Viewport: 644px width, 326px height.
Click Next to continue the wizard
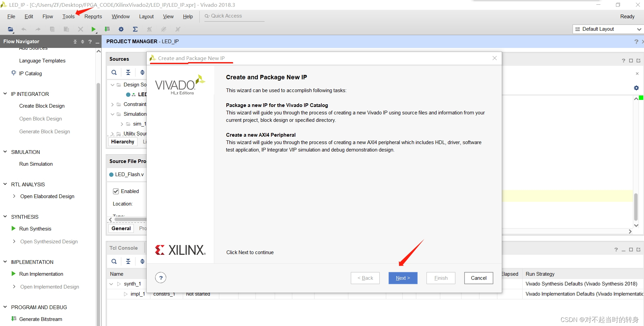pyautogui.click(x=403, y=278)
